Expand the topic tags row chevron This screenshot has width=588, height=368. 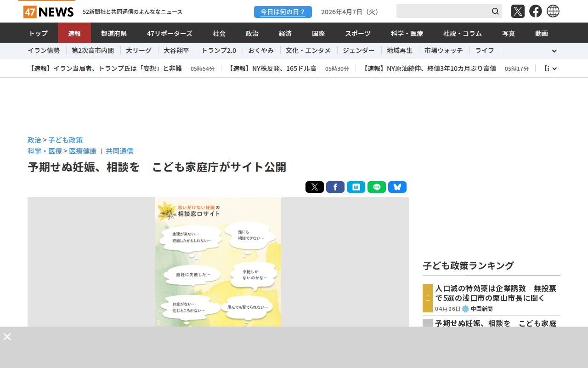coord(554,51)
